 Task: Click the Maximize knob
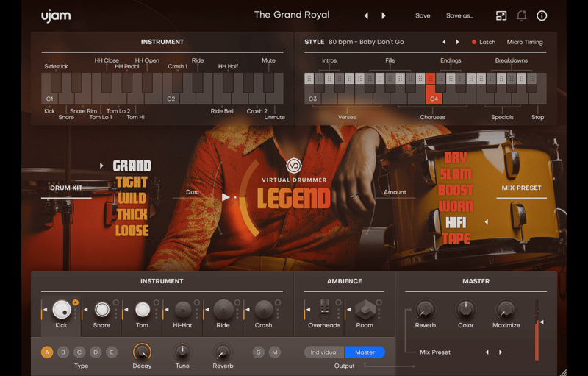(x=506, y=309)
